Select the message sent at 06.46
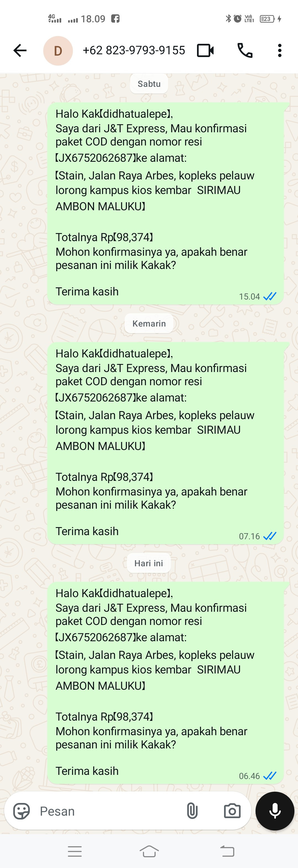This screenshot has height=868, width=298. [x=165, y=683]
